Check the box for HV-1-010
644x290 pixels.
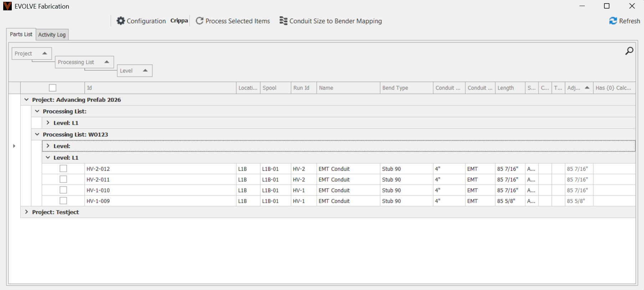63,190
